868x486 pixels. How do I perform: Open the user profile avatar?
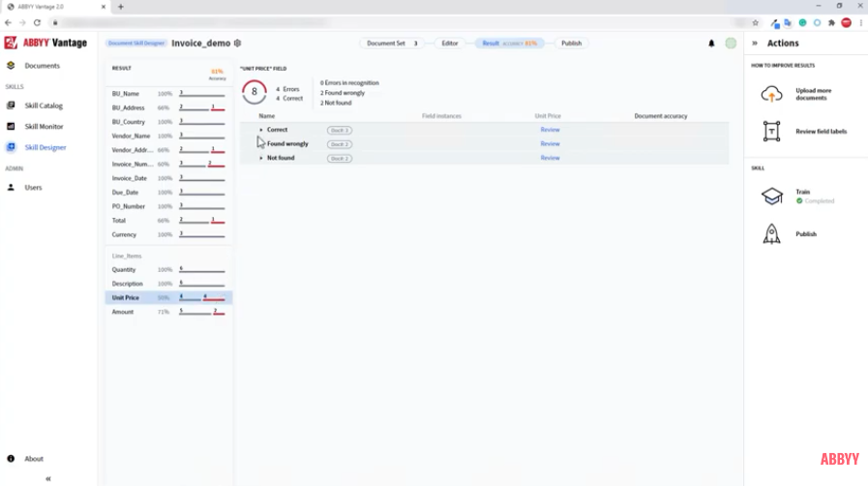coord(731,44)
